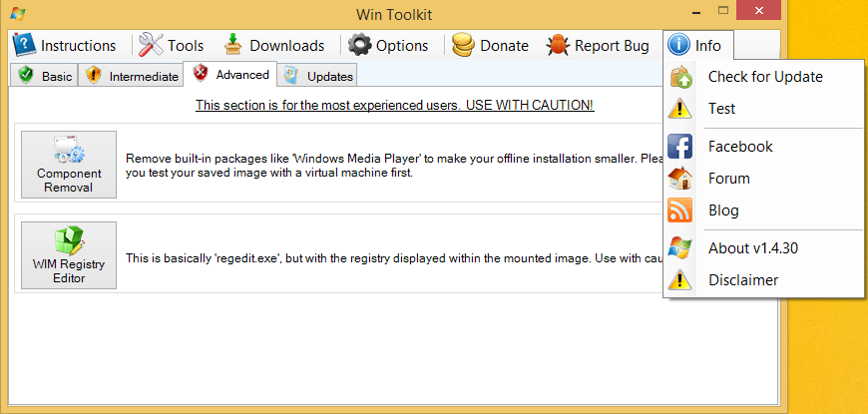This screenshot has width=868, height=414.
Task: Click the About Windows flag icon
Action: [679, 248]
